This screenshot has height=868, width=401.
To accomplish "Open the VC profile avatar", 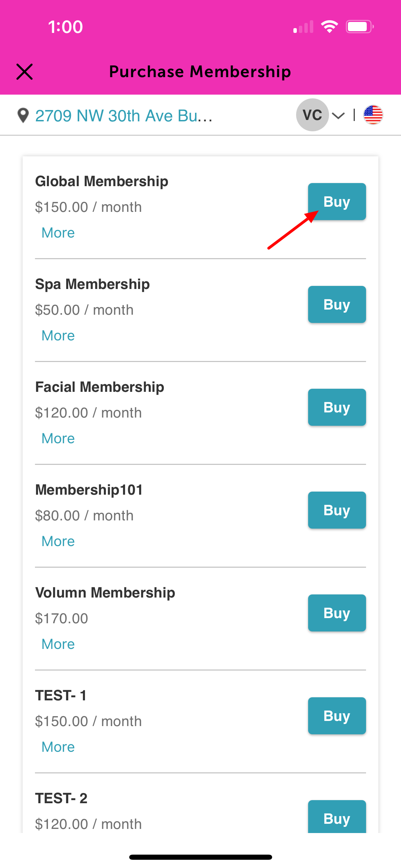I will pyautogui.click(x=312, y=115).
